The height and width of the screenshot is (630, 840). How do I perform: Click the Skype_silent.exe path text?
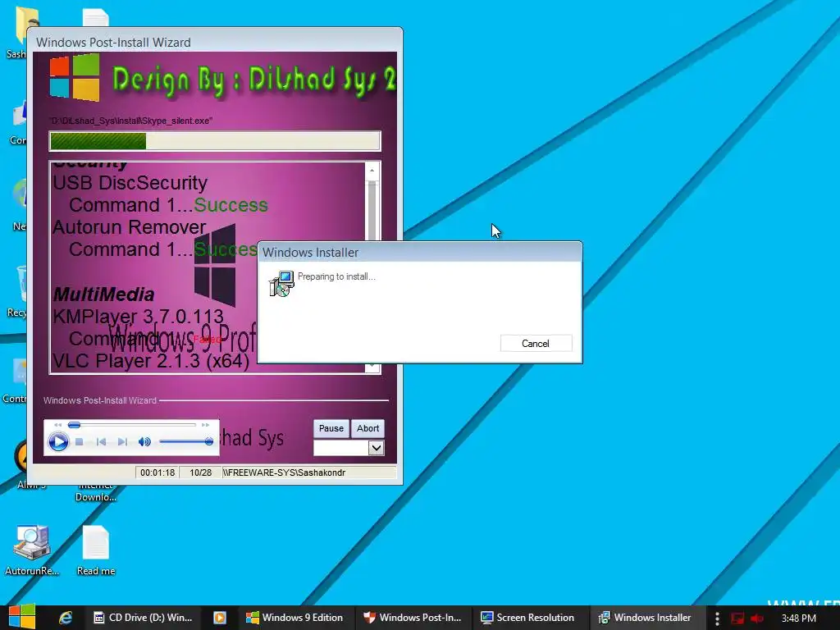point(130,121)
